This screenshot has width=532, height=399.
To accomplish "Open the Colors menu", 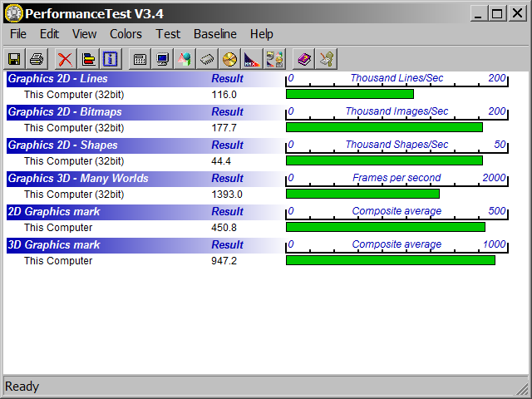I will pos(126,34).
